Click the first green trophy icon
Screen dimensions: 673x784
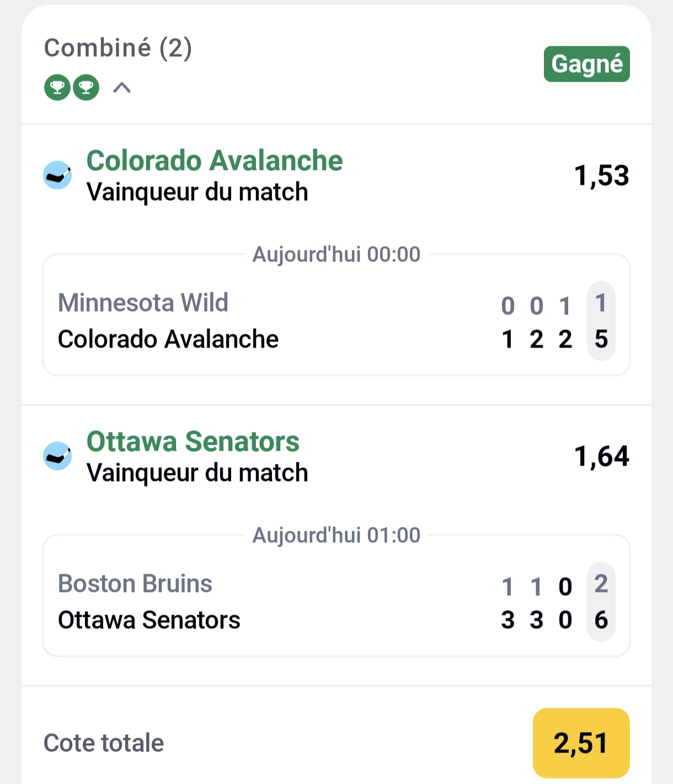[x=57, y=88]
